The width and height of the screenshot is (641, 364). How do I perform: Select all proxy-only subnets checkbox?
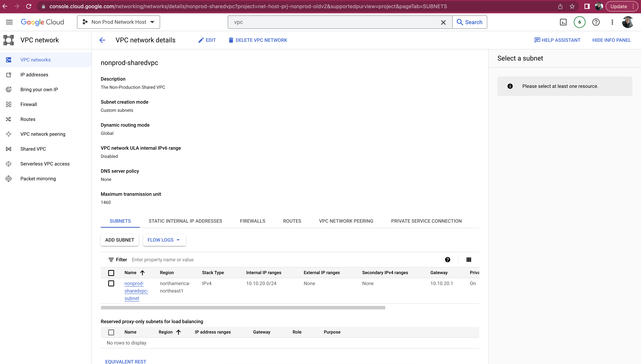point(111,332)
